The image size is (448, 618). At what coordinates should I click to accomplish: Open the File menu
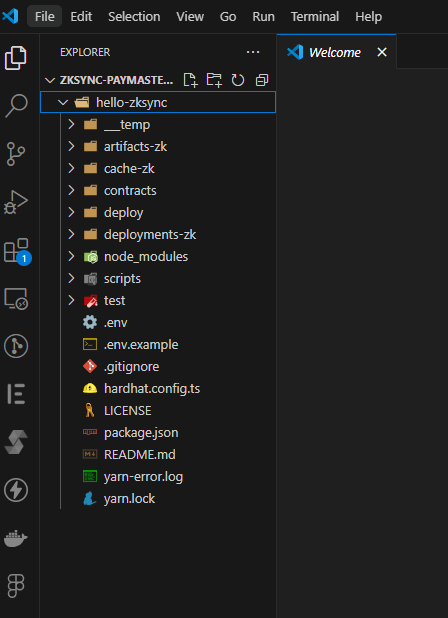point(45,17)
